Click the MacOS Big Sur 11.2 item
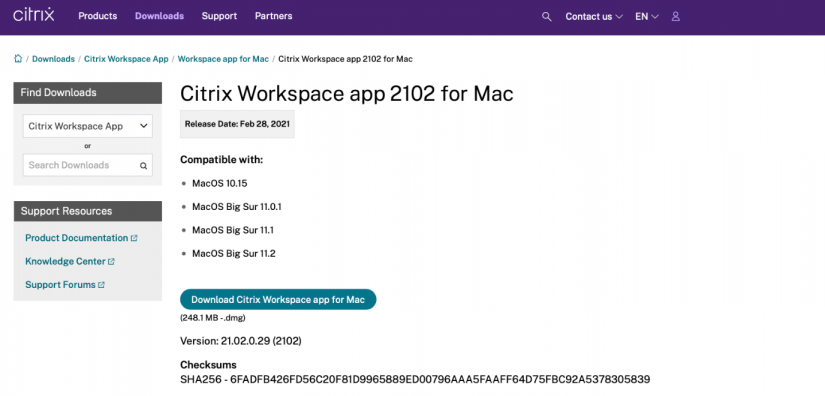The width and height of the screenshot is (825, 396). coord(234,253)
